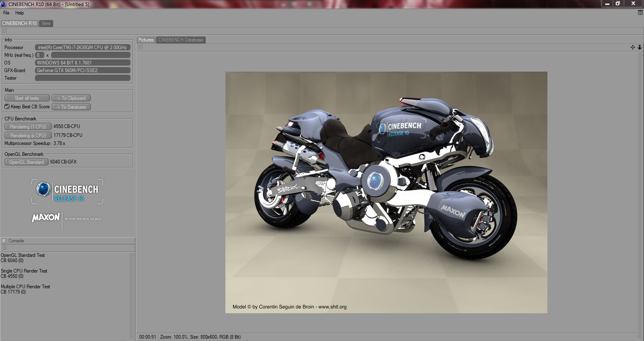Toggle the Keep Best CB Score checkbox
The width and height of the screenshot is (644, 341).
[x=7, y=107]
